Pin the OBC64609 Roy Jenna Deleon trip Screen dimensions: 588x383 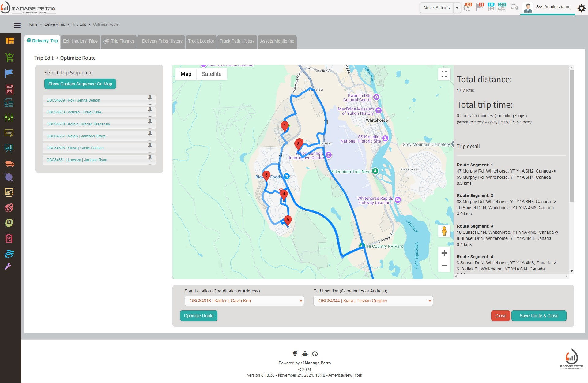point(150,98)
